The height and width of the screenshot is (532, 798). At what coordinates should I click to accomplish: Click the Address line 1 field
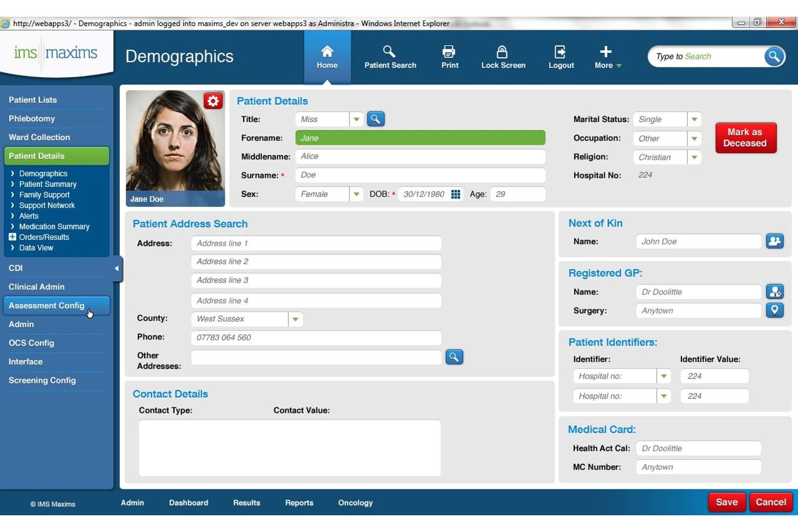[x=316, y=243]
